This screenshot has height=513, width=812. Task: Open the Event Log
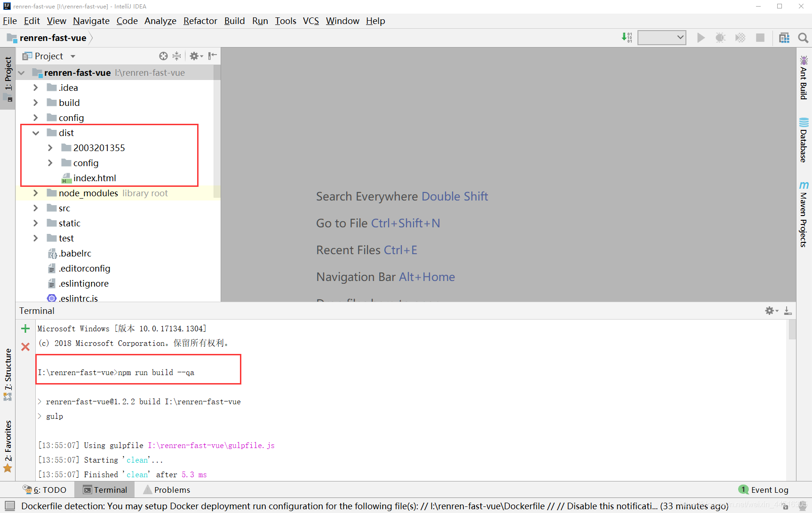(764, 490)
